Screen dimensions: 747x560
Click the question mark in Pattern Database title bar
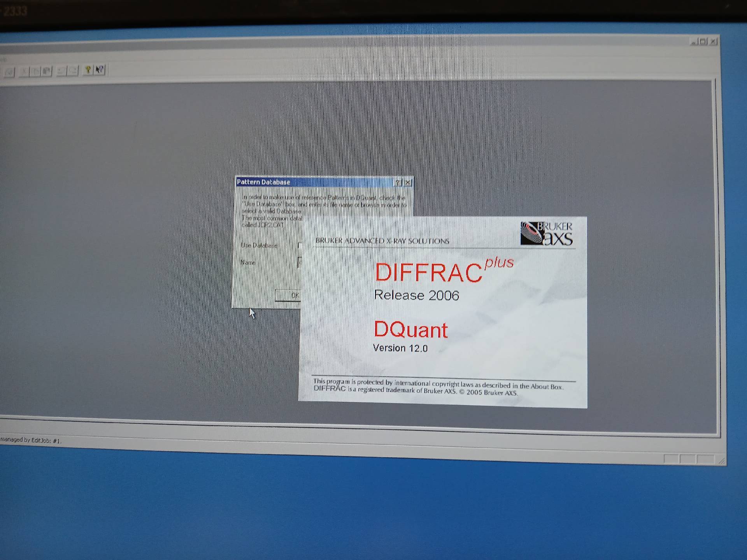[398, 182]
